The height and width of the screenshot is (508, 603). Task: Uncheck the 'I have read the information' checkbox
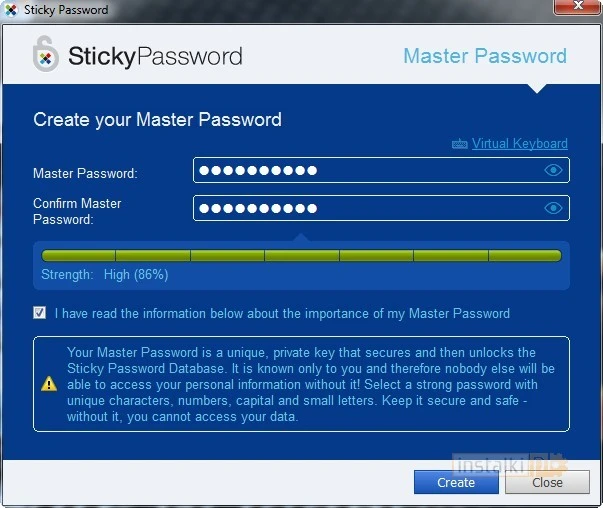pos(39,313)
